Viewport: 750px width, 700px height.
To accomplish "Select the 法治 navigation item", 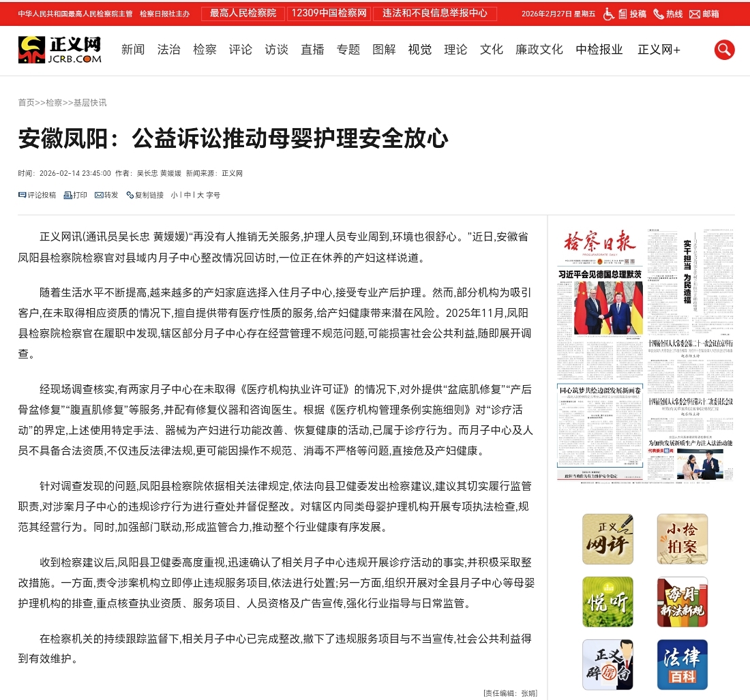I will tap(169, 50).
